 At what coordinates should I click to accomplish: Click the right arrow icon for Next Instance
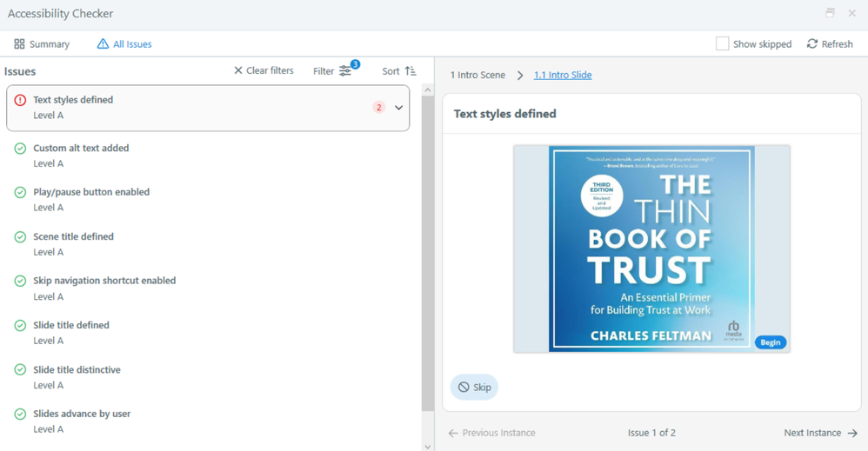(852, 433)
